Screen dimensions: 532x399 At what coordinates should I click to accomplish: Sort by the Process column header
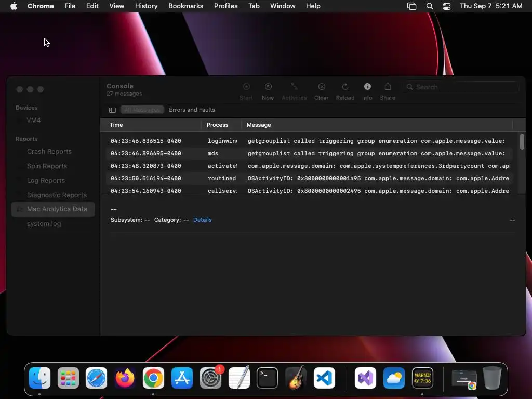pos(221,125)
